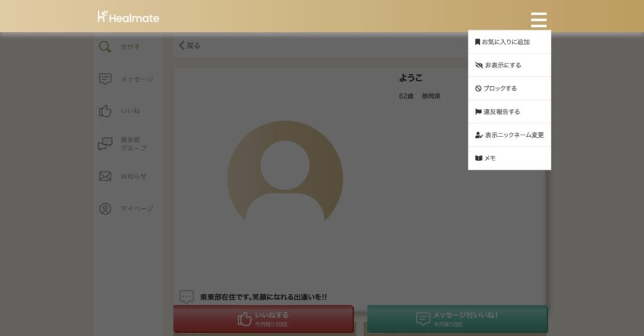Open the search magnifier icon in sidebar

[105, 47]
